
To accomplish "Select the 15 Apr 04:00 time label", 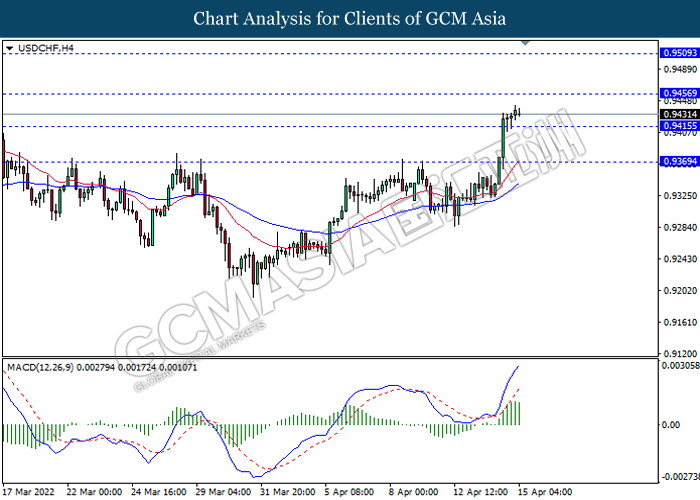I will (545, 492).
